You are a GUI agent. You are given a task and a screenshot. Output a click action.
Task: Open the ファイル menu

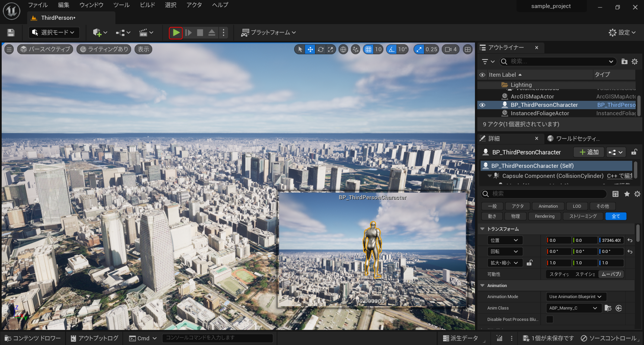point(38,5)
